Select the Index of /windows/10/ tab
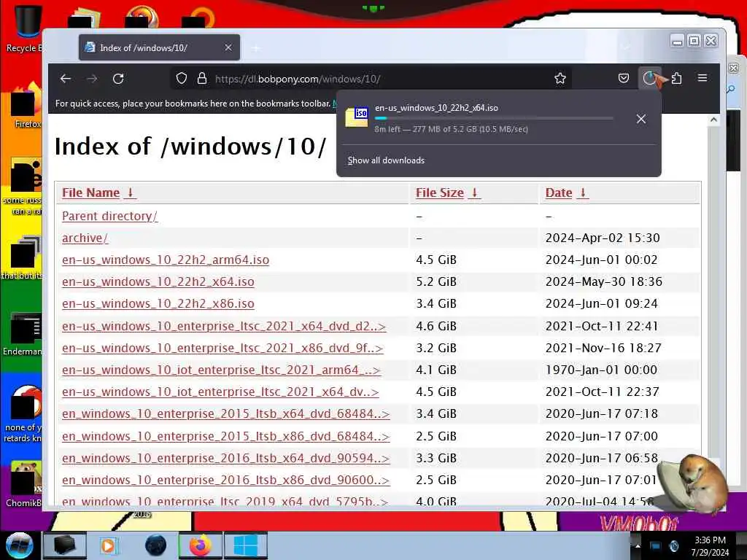The image size is (747, 560). tap(159, 47)
